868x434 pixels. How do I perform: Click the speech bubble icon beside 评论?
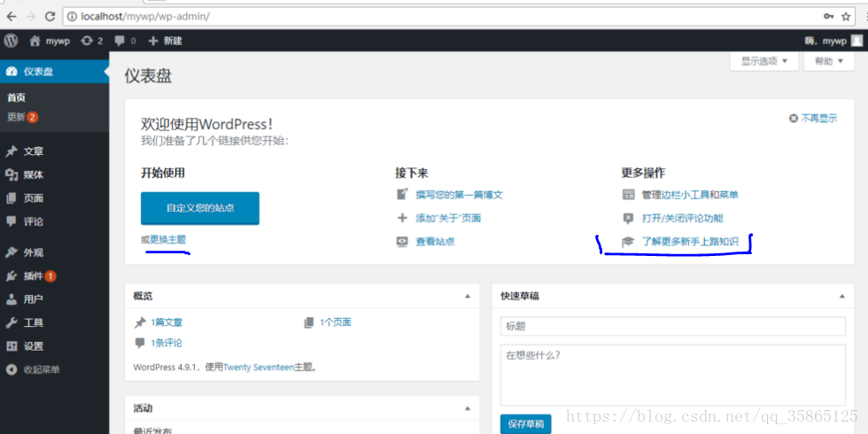(12, 221)
